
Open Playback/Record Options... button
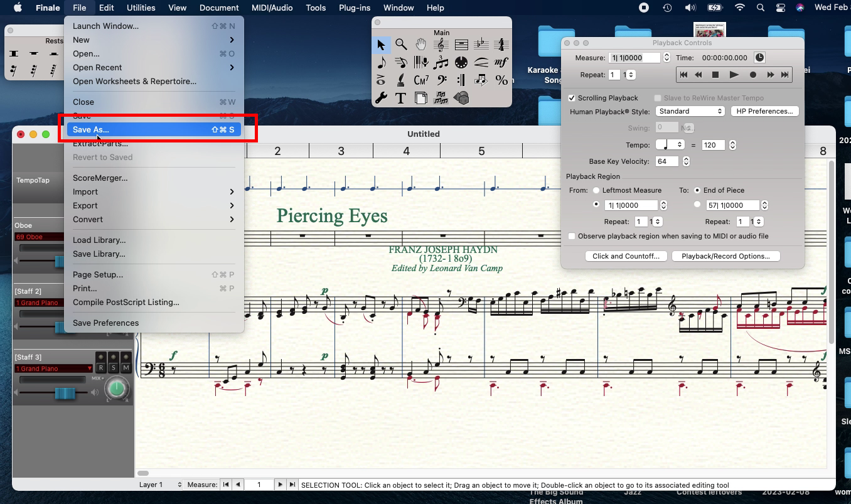pos(725,256)
